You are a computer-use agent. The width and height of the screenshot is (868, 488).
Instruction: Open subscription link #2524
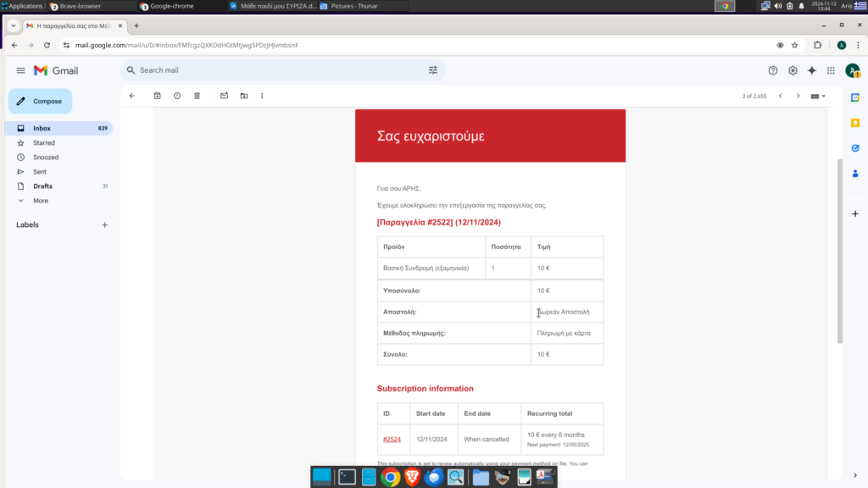click(392, 440)
